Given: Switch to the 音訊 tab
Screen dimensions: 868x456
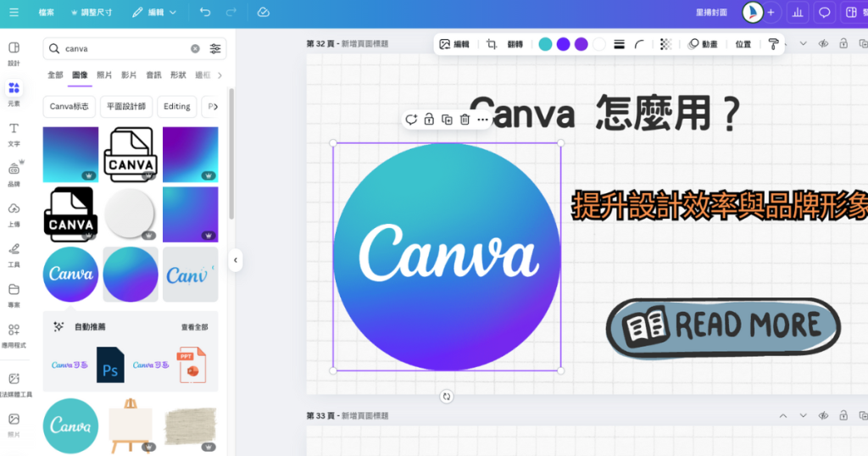Looking at the screenshot, I should tap(153, 75).
